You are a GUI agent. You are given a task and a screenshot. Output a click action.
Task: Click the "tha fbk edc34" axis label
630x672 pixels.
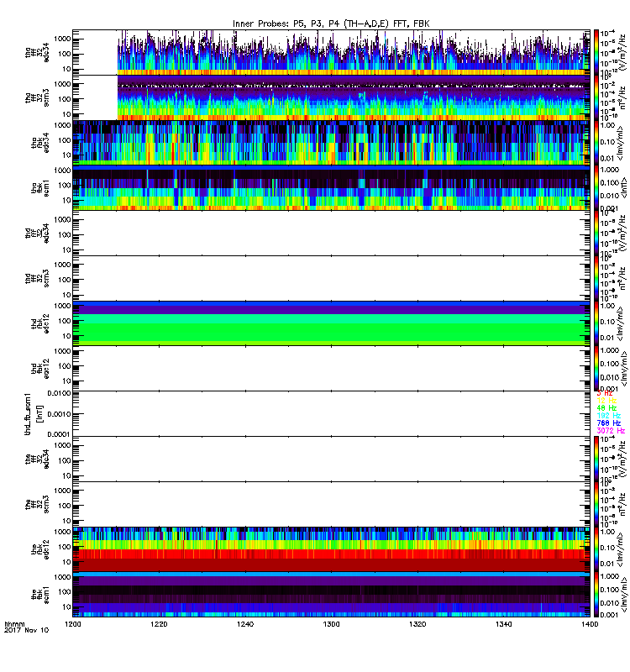click(39, 143)
